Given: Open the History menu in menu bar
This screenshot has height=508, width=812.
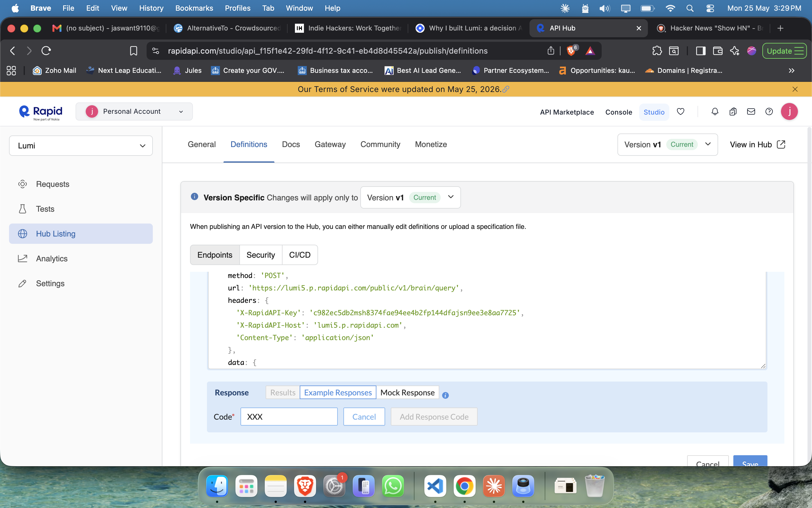Looking at the screenshot, I should pyautogui.click(x=151, y=8).
